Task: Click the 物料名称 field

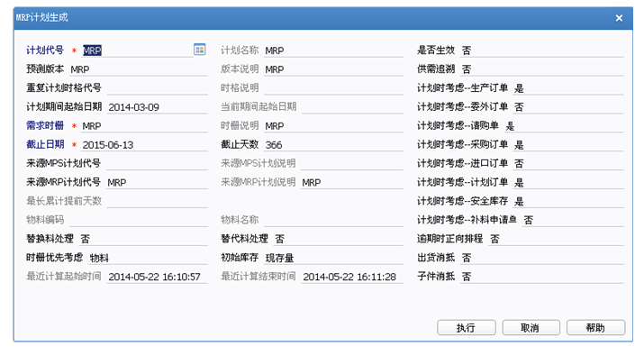Action: (x=333, y=220)
